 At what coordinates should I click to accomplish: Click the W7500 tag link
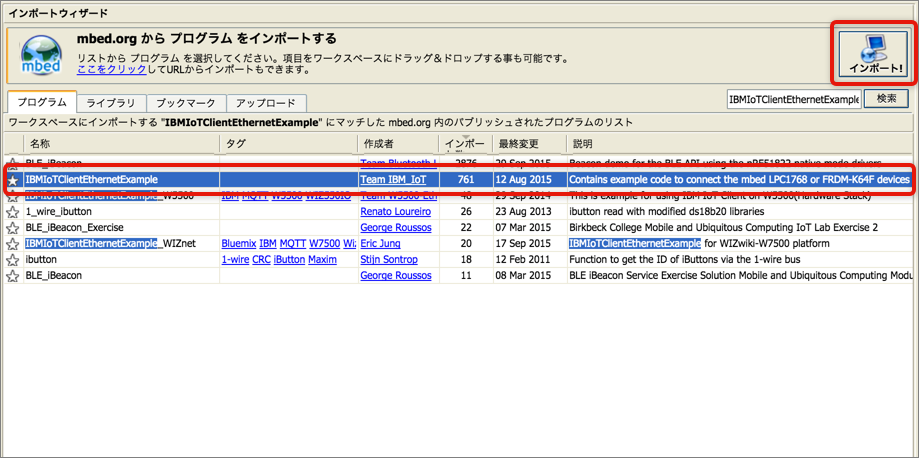[325, 243]
